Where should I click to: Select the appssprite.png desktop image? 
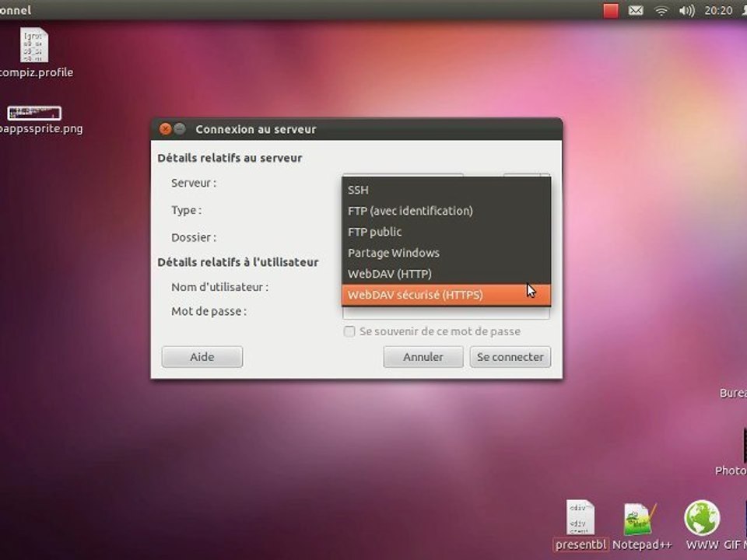pyautogui.click(x=34, y=120)
